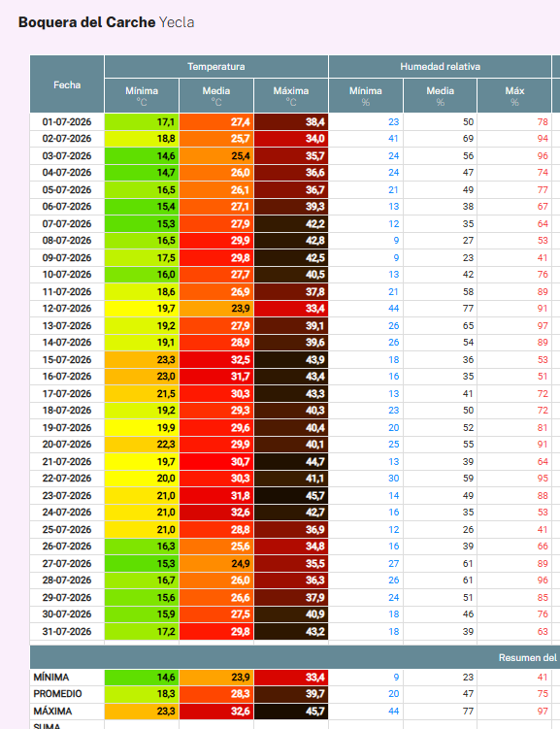Click maximum humidity 63 on 31-07-2026

coord(514,631)
